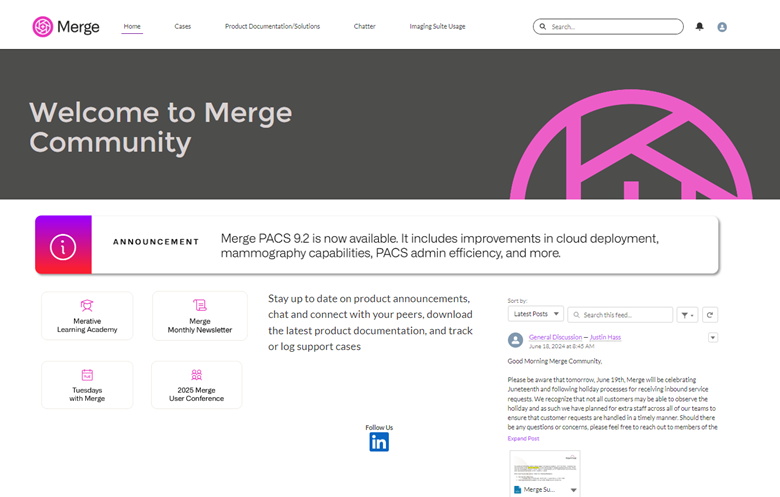Click the Search this feed field
The width and height of the screenshot is (780, 497).
620,315
